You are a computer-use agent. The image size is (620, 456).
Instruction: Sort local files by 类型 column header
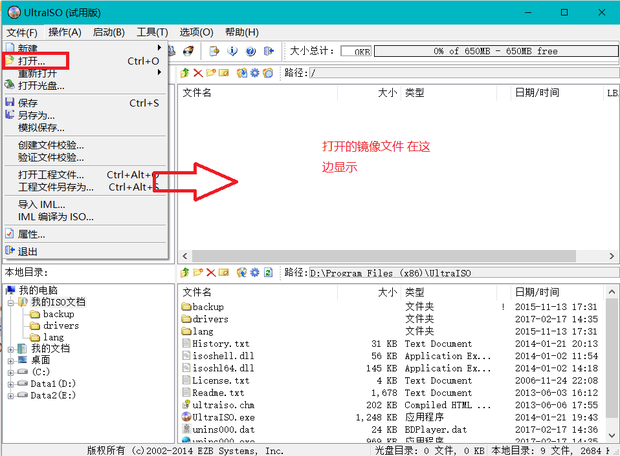point(448,292)
